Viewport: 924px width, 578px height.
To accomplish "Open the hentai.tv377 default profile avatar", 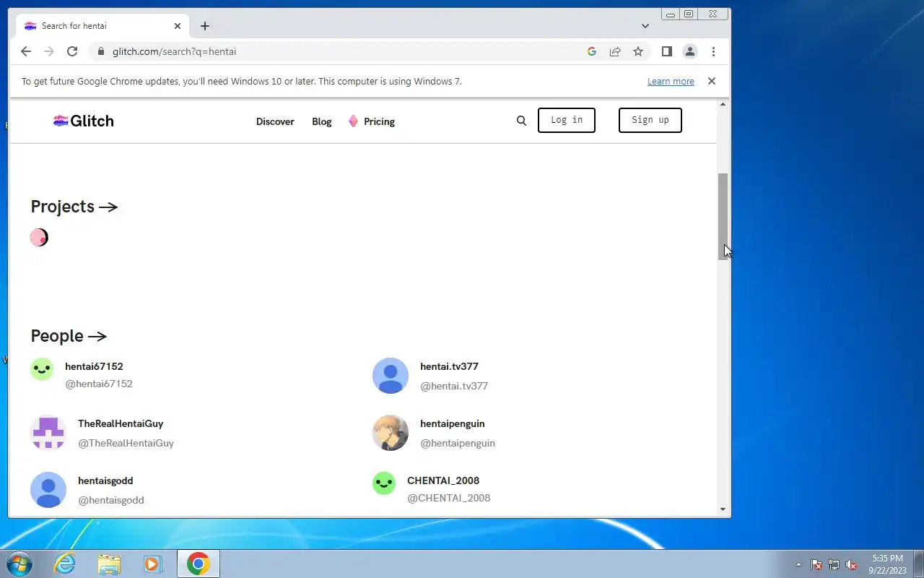I will [x=391, y=376].
